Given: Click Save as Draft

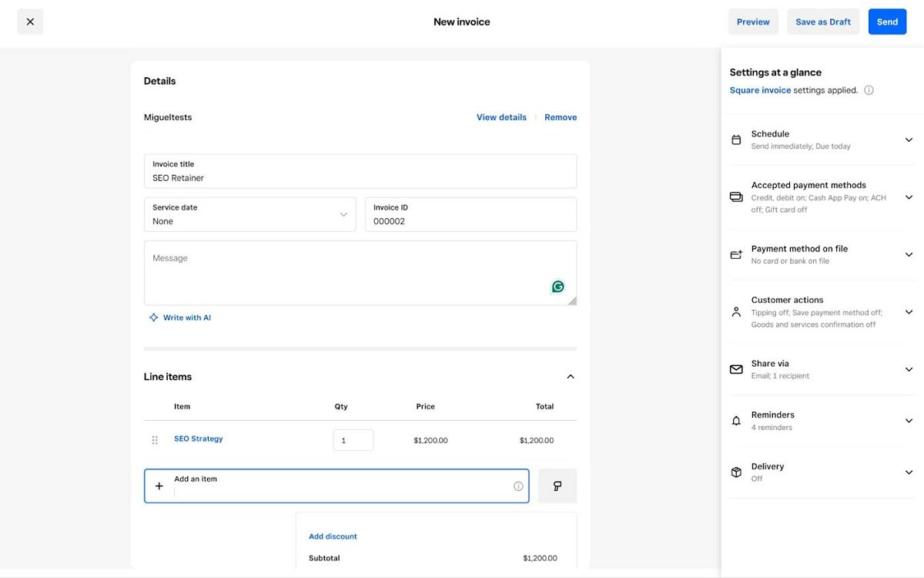Looking at the screenshot, I should (x=822, y=22).
